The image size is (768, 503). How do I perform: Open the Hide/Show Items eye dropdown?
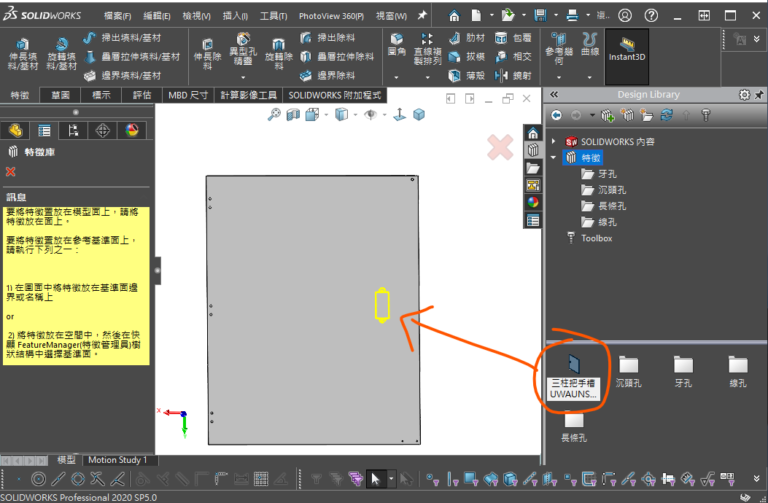pyautogui.click(x=372, y=115)
